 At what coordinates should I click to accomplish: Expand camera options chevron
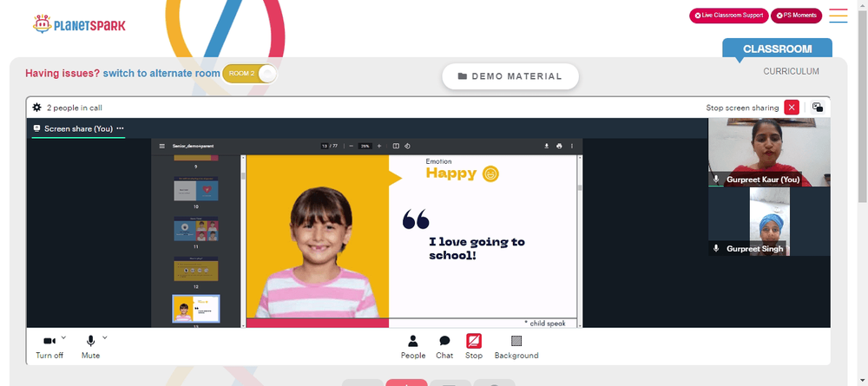pos(63,337)
